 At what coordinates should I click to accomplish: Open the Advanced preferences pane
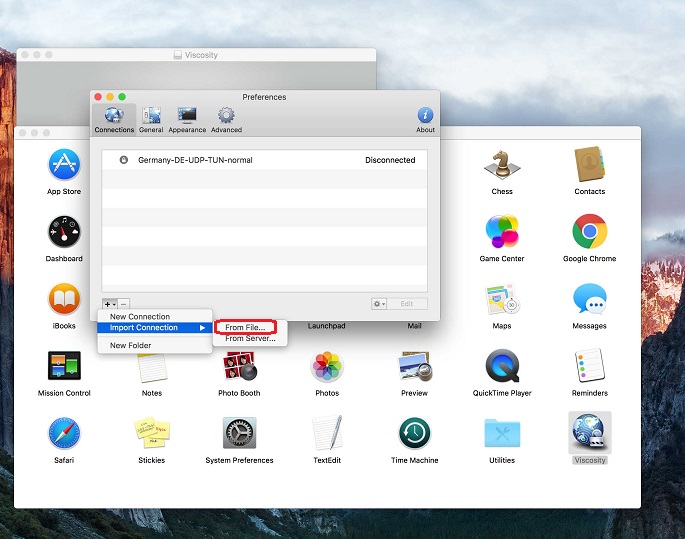(x=226, y=119)
